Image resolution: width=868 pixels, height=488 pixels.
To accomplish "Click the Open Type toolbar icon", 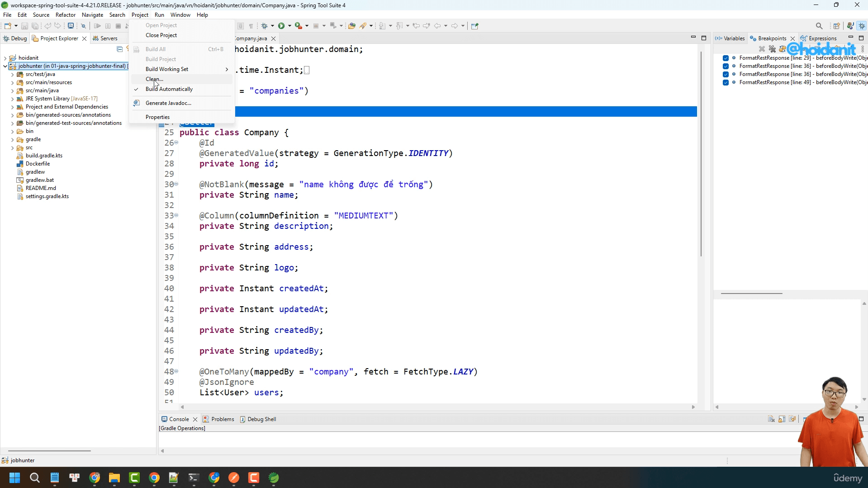I will 351,26.
